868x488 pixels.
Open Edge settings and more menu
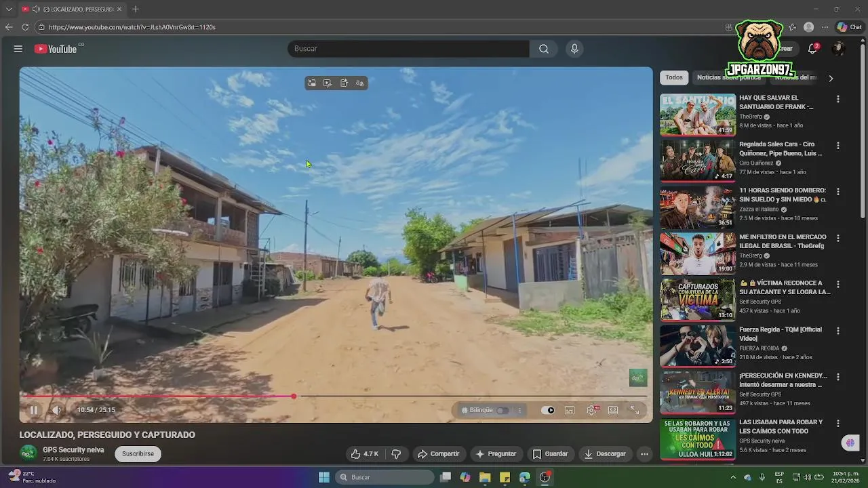click(825, 27)
